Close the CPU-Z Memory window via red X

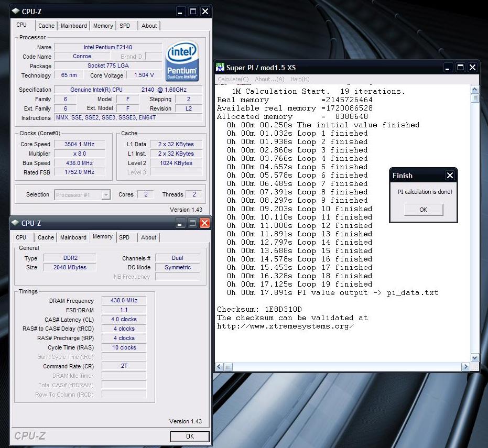coord(204,223)
